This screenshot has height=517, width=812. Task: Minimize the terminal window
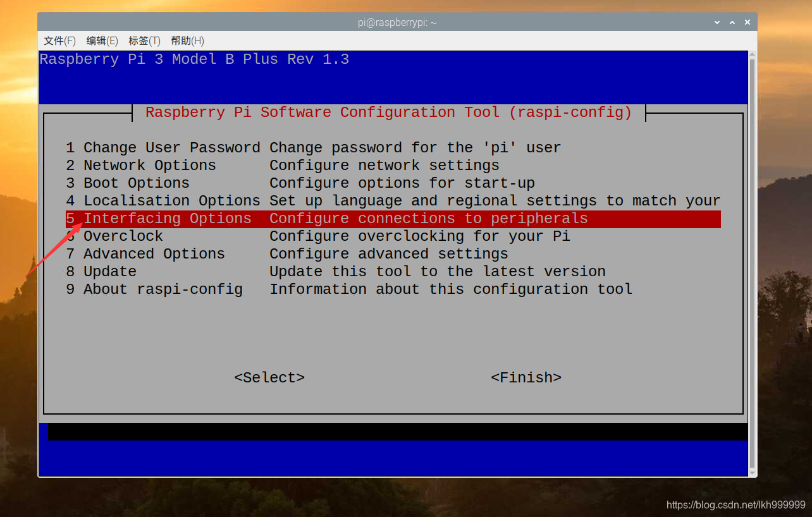[x=717, y=22]
